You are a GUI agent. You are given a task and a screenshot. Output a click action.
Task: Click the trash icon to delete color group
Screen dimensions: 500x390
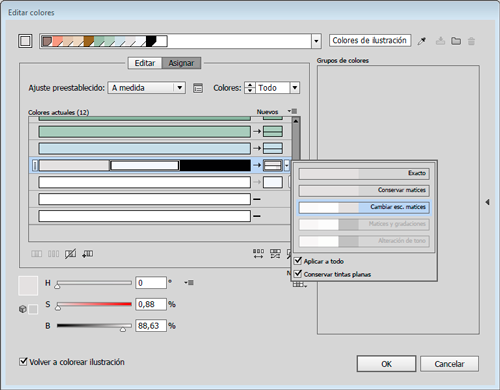(471, 41)
